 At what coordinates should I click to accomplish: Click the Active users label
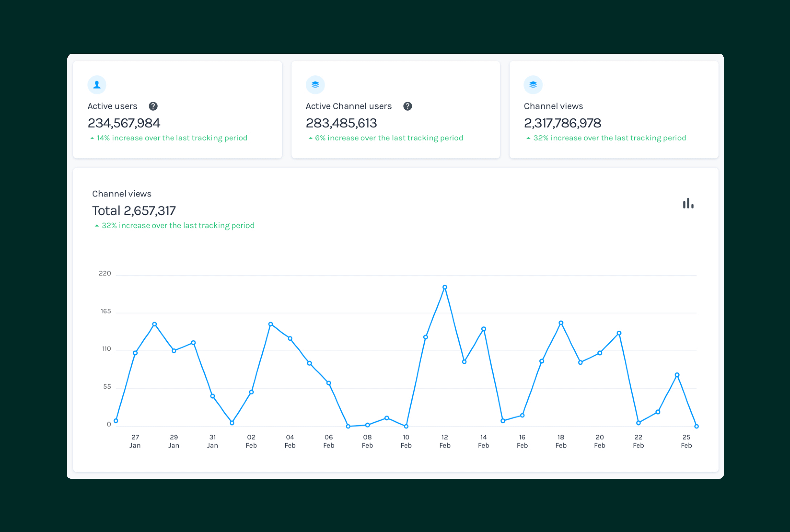pos(112,106)
